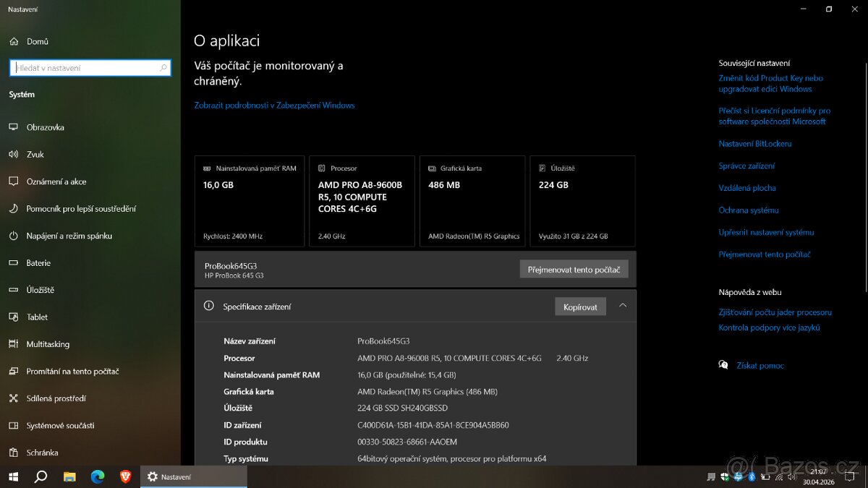This screenshot has width=868, height=488.
Task: Open Licenční podmínky Microsoft link
Action: (774, 116)
